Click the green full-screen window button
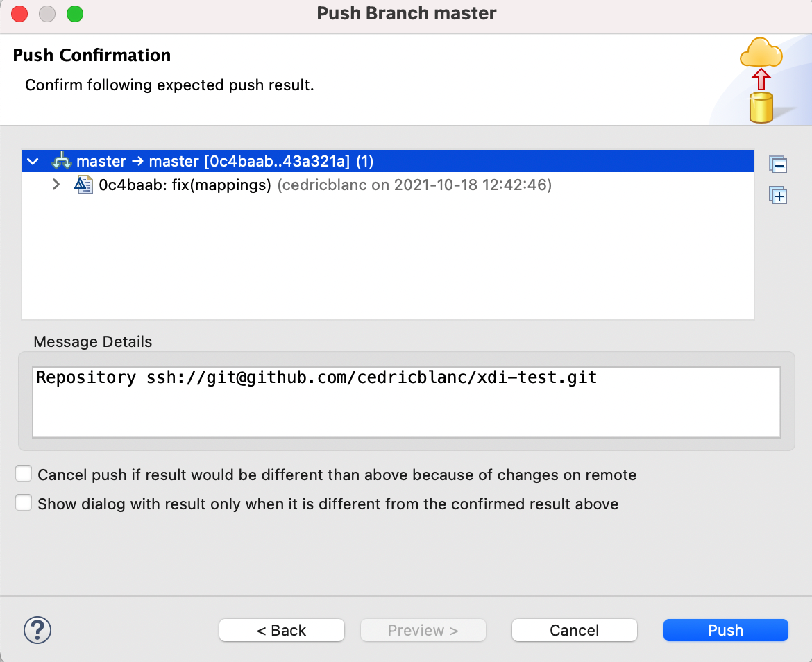The width and height of the screenshot is (812, 662). [74, 13]
